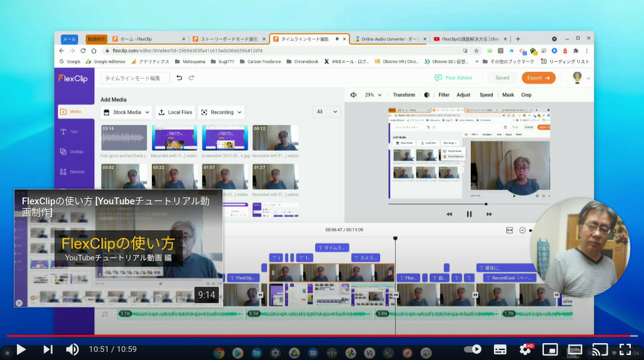Click the timeline playhead marker
644x360 pixels.
[x=395, y=239]
